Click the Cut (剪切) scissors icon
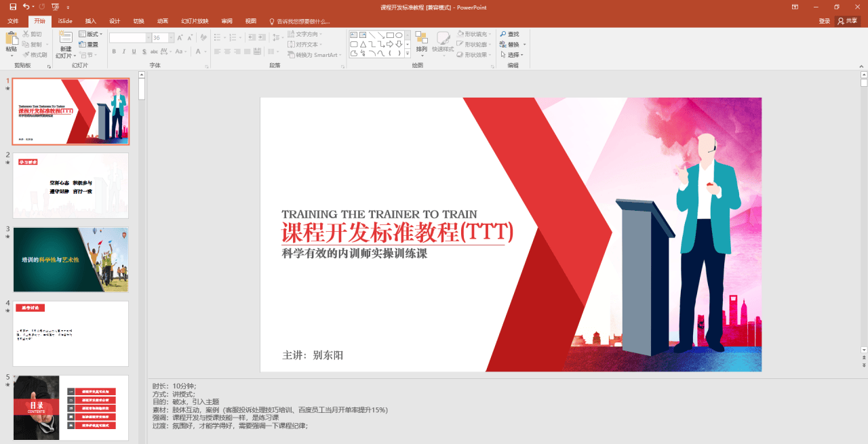The image size is (868, 444). 26,34
